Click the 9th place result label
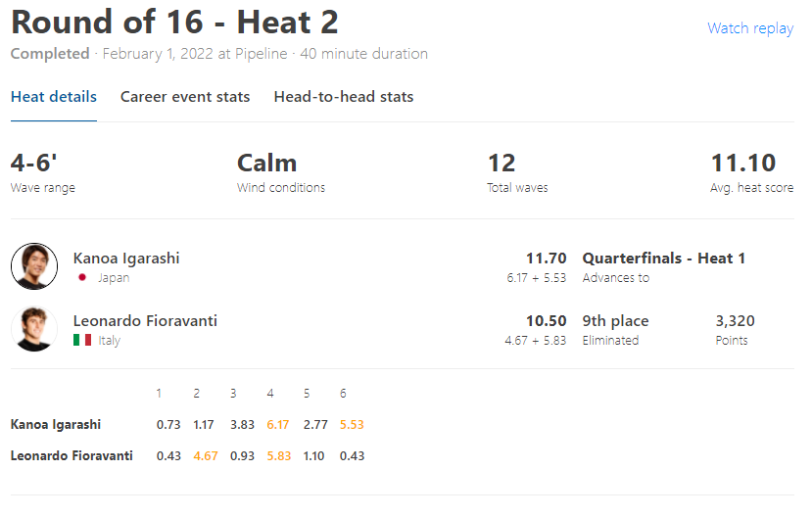Image resolution: width=812 pixels, height=518 pixels. click(x=615, y=321)
